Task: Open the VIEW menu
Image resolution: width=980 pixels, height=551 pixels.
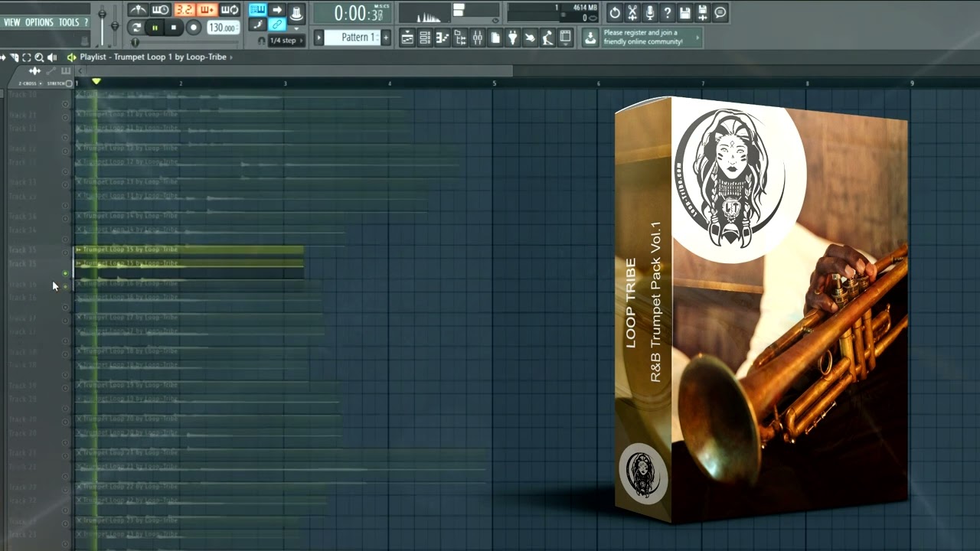Action: [x=11, y=22]
